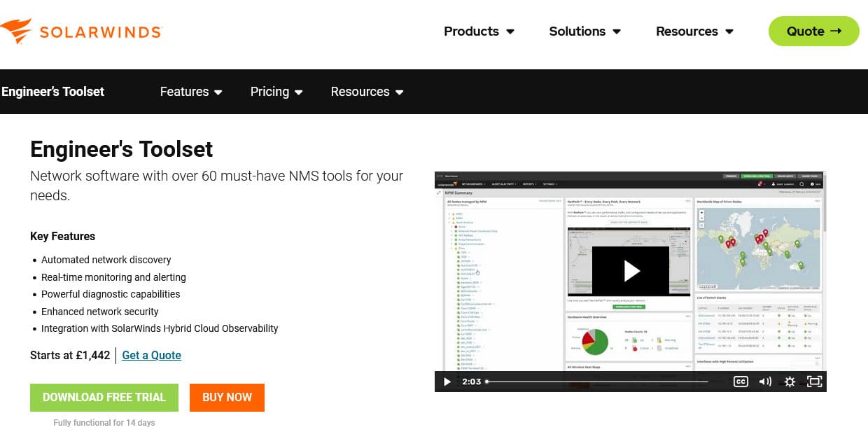Open the Products dropdown menu
The image size is (868, 439).
click(479, 32)
